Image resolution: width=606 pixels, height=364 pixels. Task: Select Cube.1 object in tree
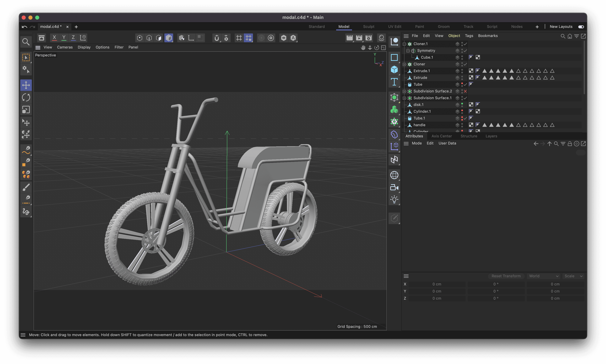[427, 57]
